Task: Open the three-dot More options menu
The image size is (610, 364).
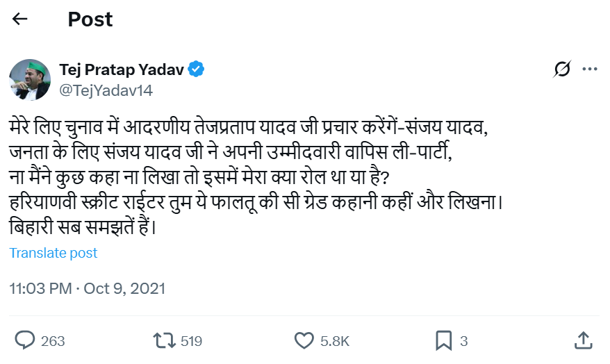Action: 590,69
